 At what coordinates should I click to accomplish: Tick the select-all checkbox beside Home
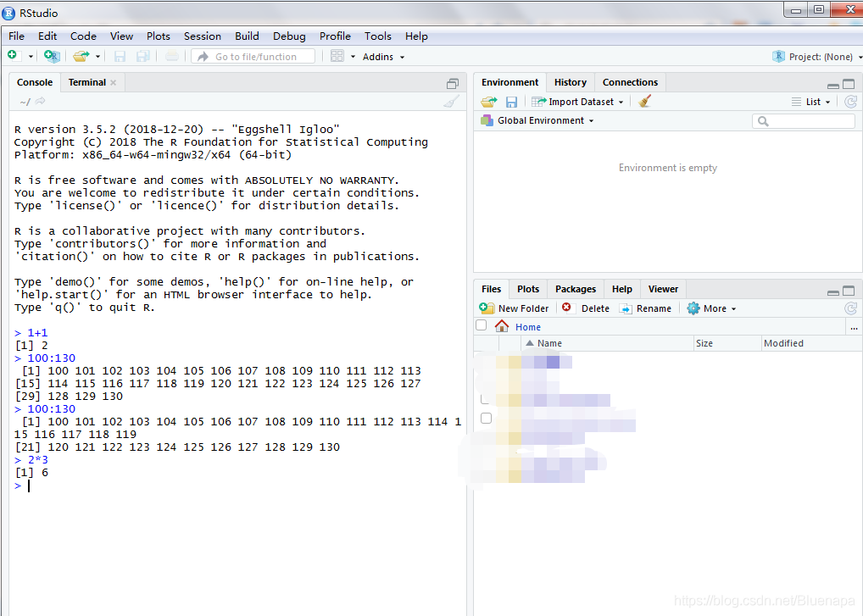pyautogui.click(x=481, y=325)
